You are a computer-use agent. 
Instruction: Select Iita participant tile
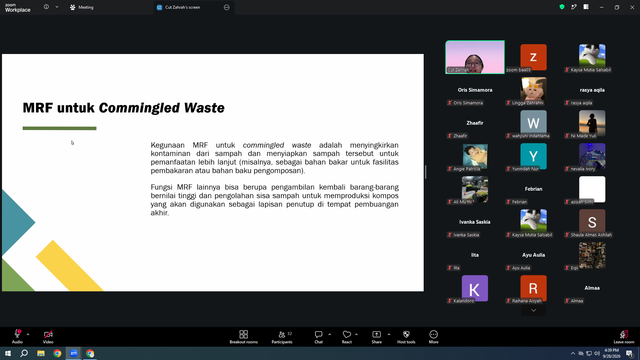coord(475,255)
